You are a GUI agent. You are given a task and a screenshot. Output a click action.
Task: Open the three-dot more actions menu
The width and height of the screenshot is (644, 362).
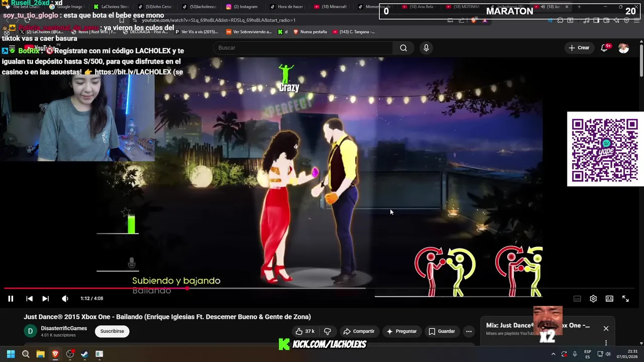click(x=469, y=331)
